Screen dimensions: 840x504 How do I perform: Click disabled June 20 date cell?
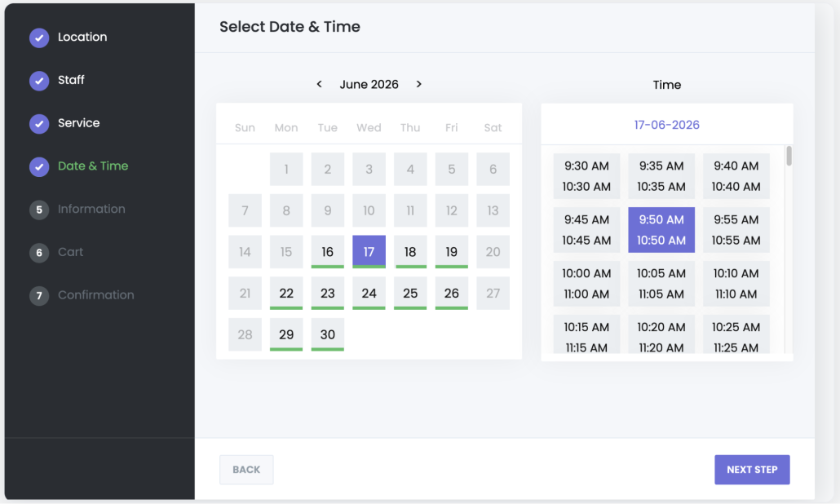493,252
